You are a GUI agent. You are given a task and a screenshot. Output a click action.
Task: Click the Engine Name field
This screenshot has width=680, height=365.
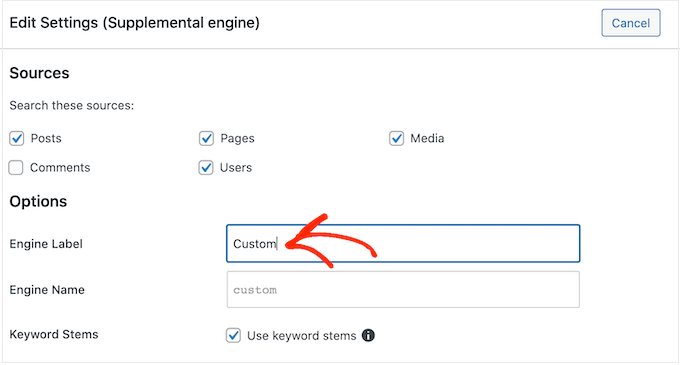tap(403, 290)
